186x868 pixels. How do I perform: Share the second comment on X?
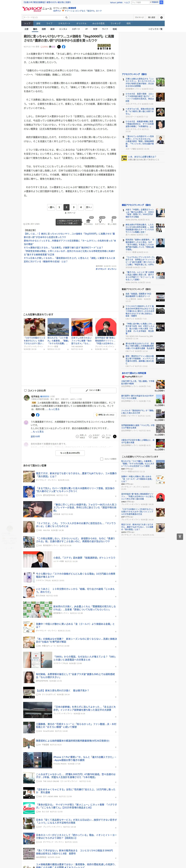(115, 436)
